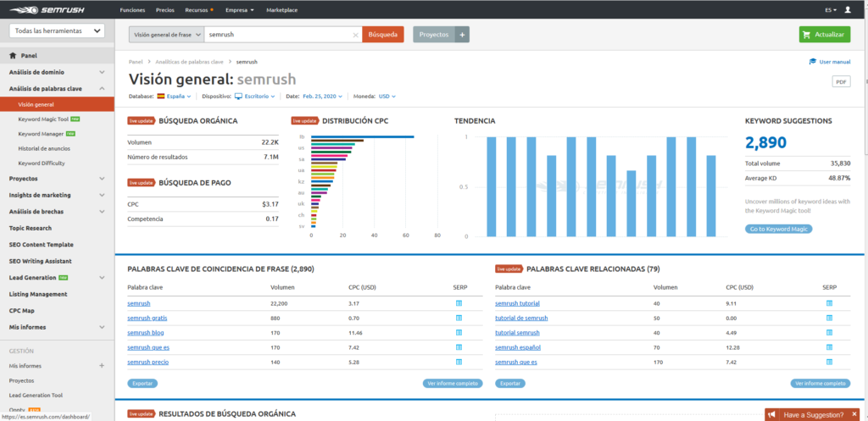Open the date picker Feb. 25, 2020

[322, 97]
